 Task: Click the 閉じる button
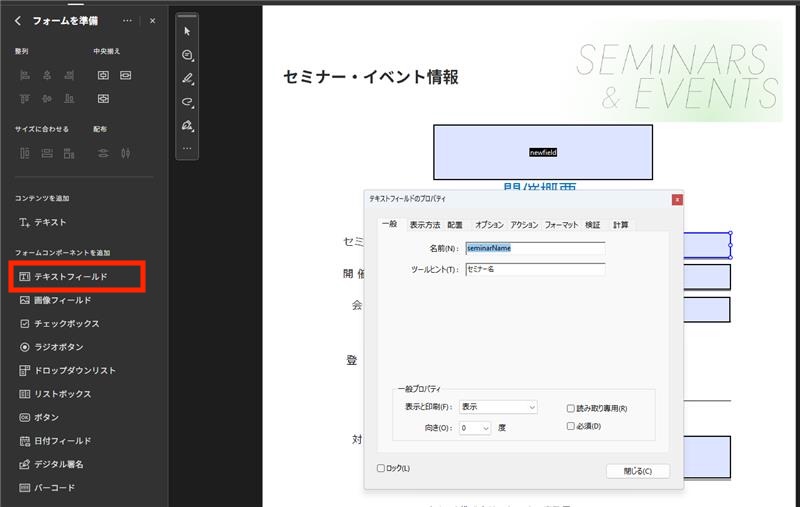point(637,470)
